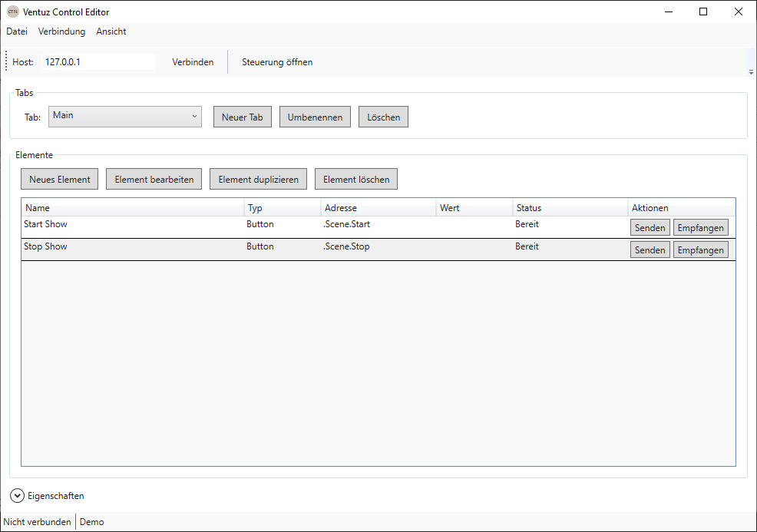Screen dimensions: 757x532
Task: Select the Stop Show row name
Action: click(x=45, y=246)
